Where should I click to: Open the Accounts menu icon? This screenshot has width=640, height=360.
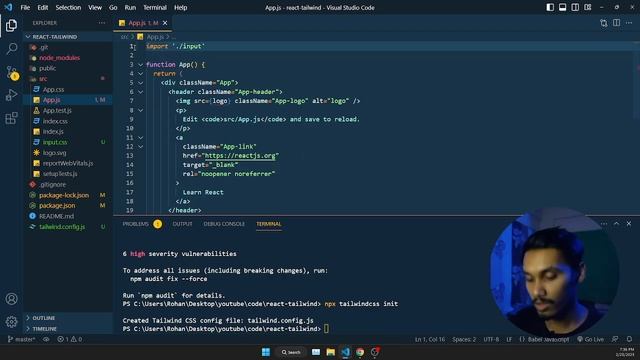coord(11,299)
